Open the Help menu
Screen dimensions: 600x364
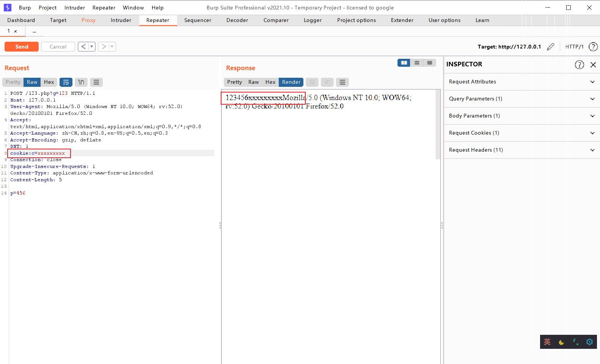(x=157, y=8)
